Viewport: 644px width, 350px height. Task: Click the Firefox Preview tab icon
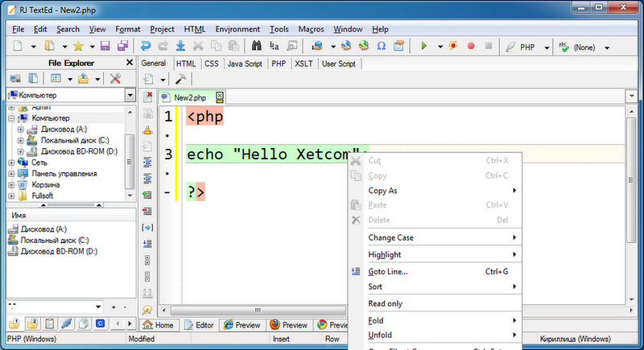pyautogui.click(x=275, y=325)
